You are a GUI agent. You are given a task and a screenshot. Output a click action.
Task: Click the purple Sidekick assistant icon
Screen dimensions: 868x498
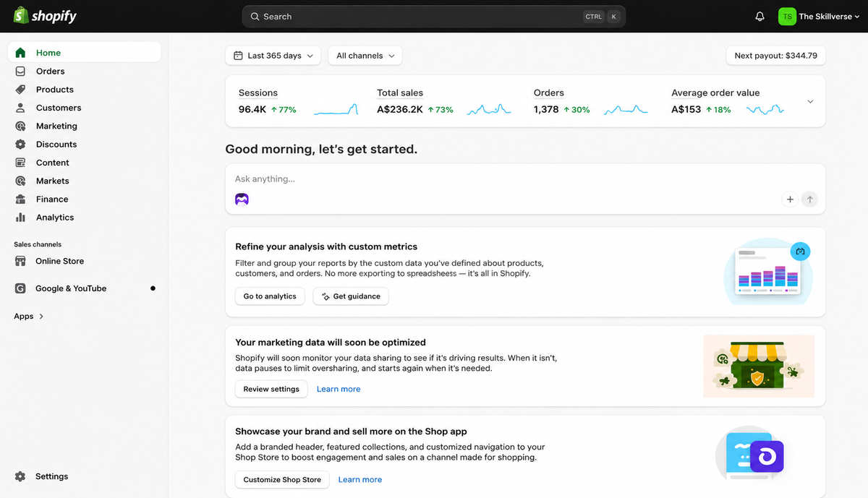tap(242, 199)
